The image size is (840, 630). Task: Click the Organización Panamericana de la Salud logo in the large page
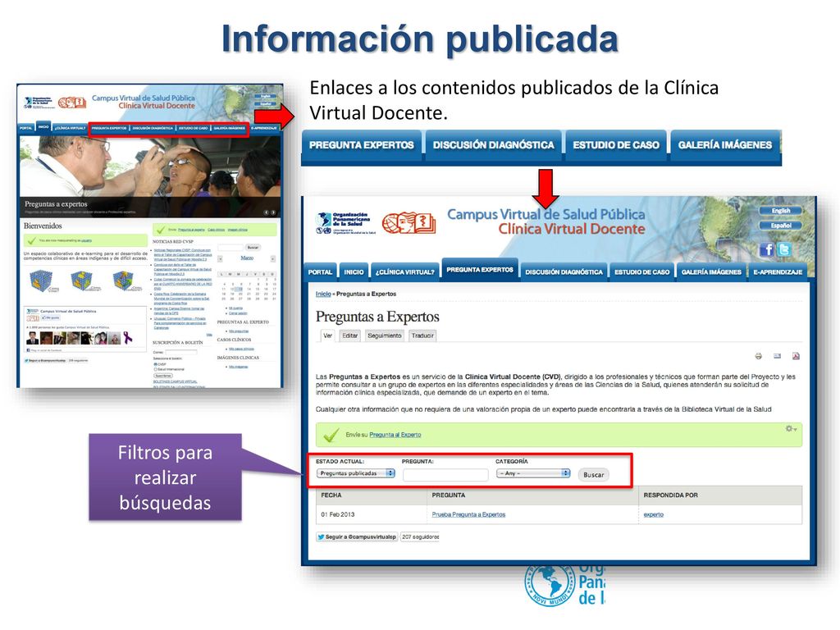(345, 223)
